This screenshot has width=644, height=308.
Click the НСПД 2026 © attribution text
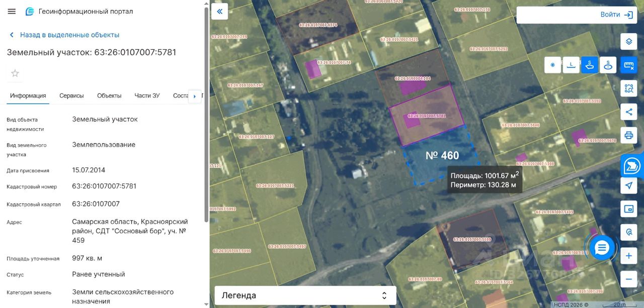pos(571,304)
